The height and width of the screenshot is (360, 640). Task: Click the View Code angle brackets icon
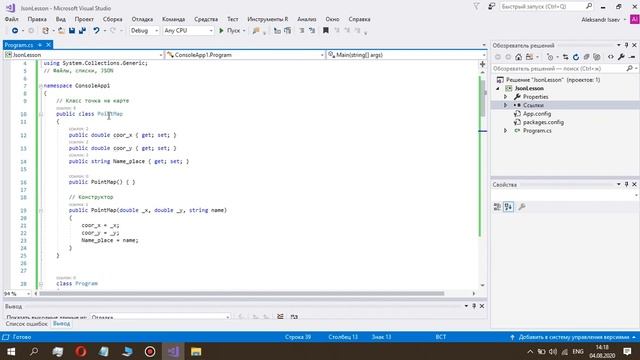point(611,57)
